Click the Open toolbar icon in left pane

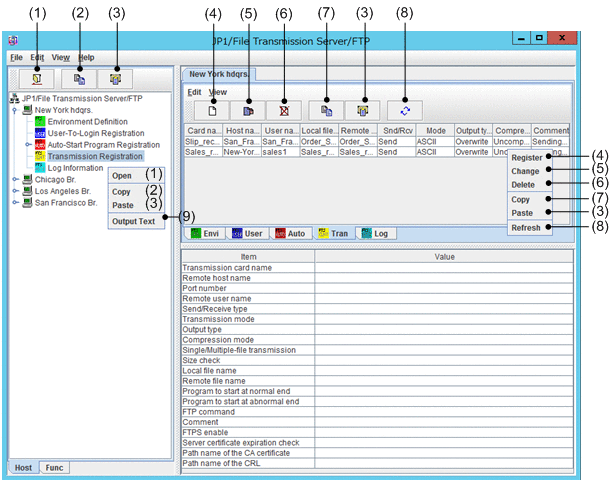pyautogui.click(x=36, y=77)
